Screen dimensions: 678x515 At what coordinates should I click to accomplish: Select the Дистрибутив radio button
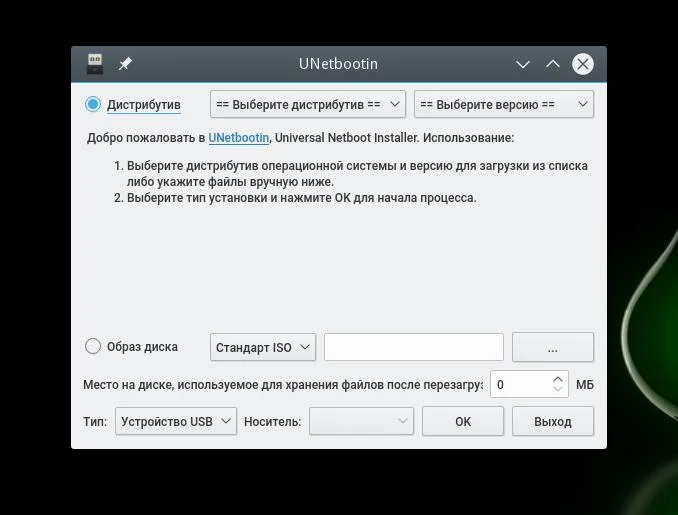pyautogui.click(x=93, y=104)
